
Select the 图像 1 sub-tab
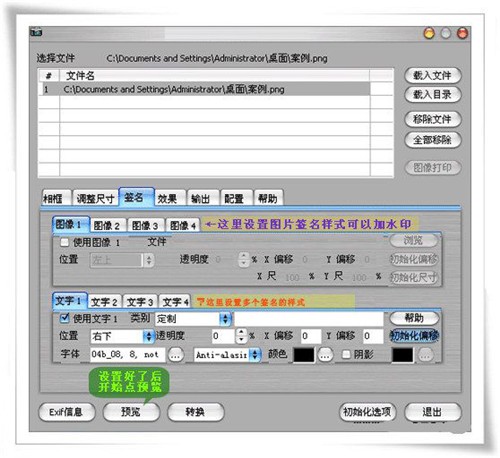click(71, 224)
